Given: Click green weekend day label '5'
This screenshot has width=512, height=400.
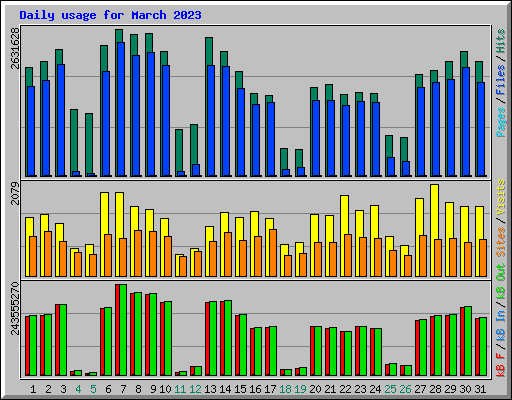Looking at the screenshot, I should tap(93, 389).
